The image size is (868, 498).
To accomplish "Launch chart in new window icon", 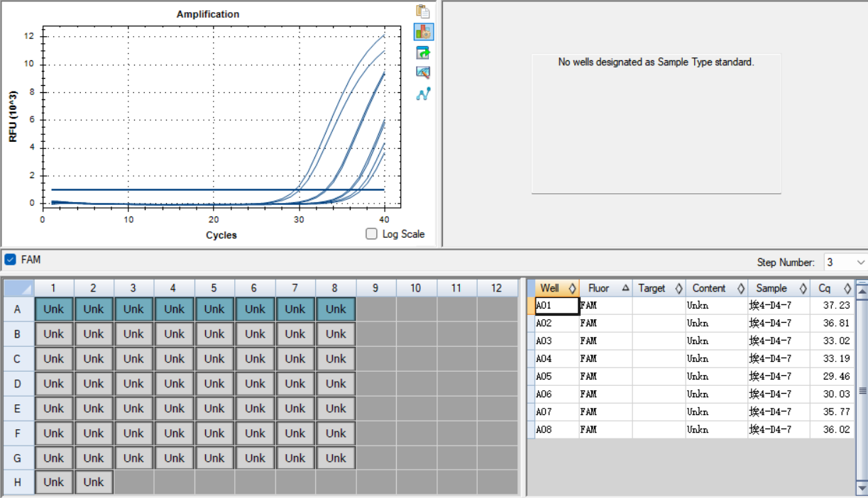I will (x=424, y=52).
